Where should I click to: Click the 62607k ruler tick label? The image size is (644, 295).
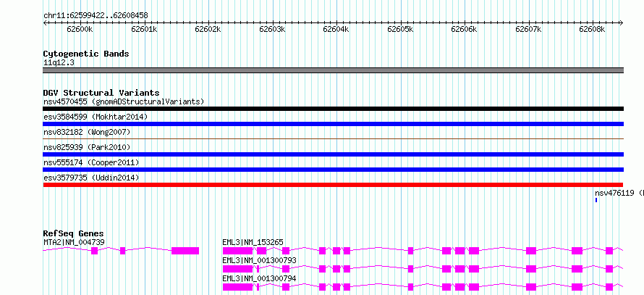528,30
